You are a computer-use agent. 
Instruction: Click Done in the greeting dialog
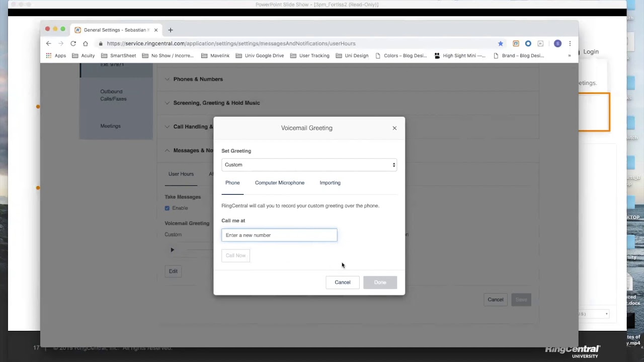pos(380,283)
